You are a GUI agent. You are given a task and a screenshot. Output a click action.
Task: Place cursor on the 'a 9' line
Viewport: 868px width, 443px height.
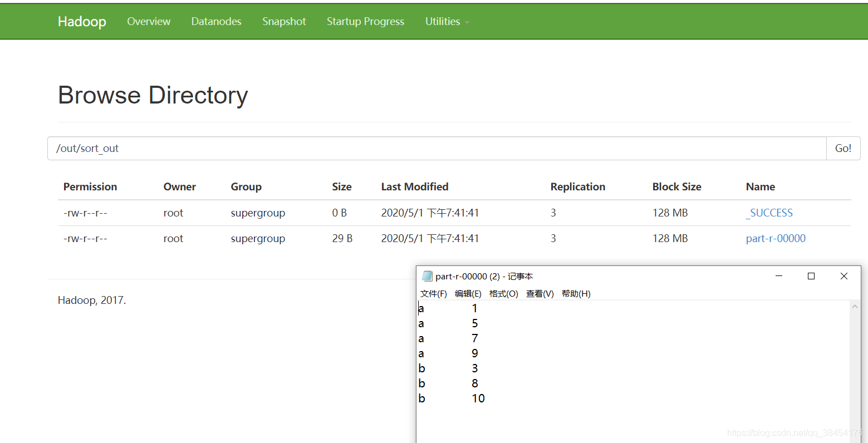click(x=448, y=353)
